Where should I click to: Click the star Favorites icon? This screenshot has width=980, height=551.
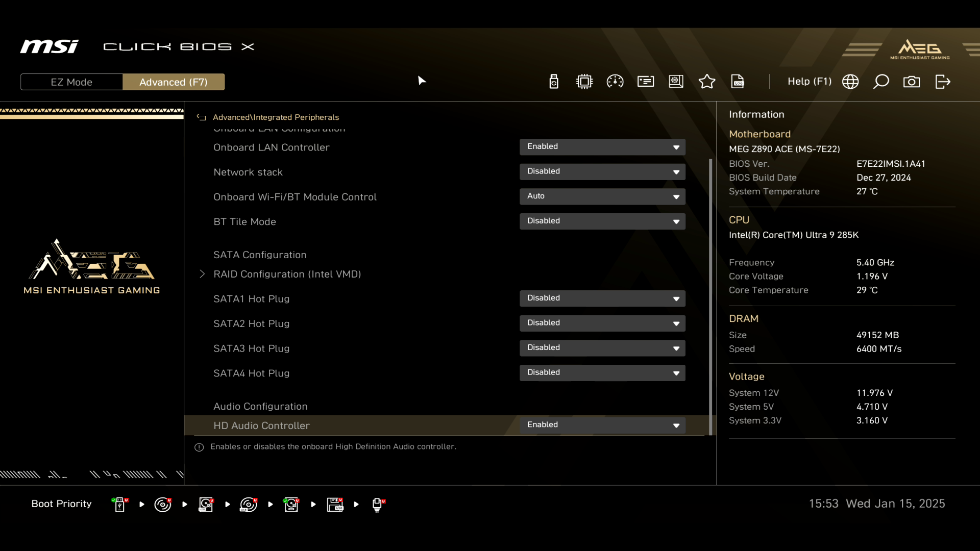pyautogui.click(x=707, y=82)
